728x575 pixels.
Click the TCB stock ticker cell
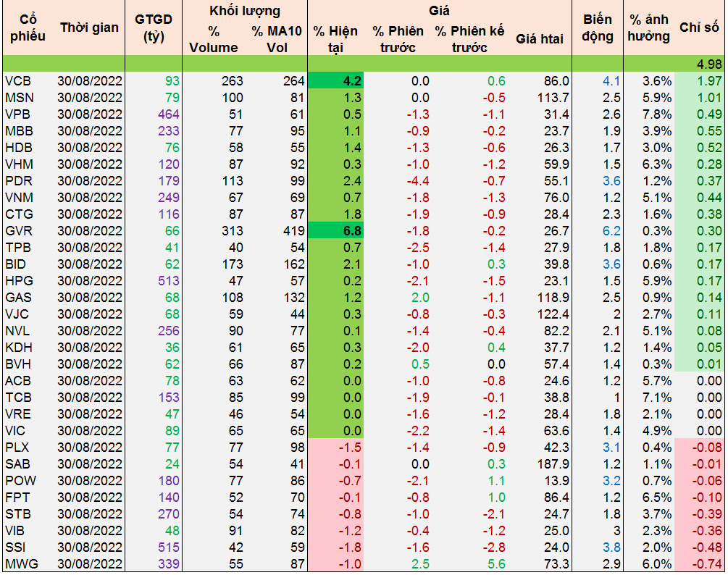[18, 398]
